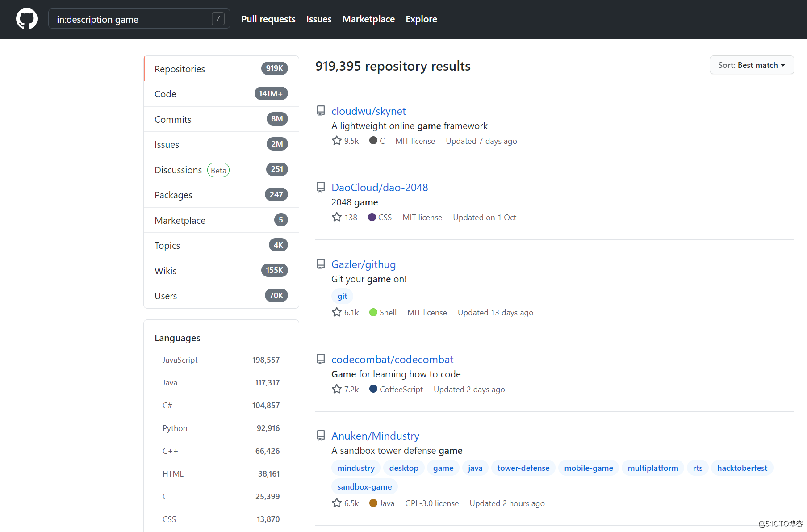Image resolution: width=807 pixels, height=532 pixels.
Task: Click the green Shell language color dot
Action: point(373,312)
